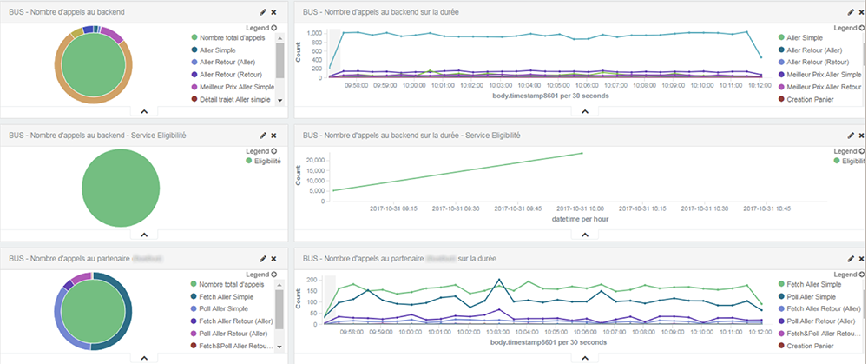The image size is (868, 364).
Task: Select 'Meilleur Prix Aller Simple' in backend sur la durée legend
Action: [x=820, y=74]
